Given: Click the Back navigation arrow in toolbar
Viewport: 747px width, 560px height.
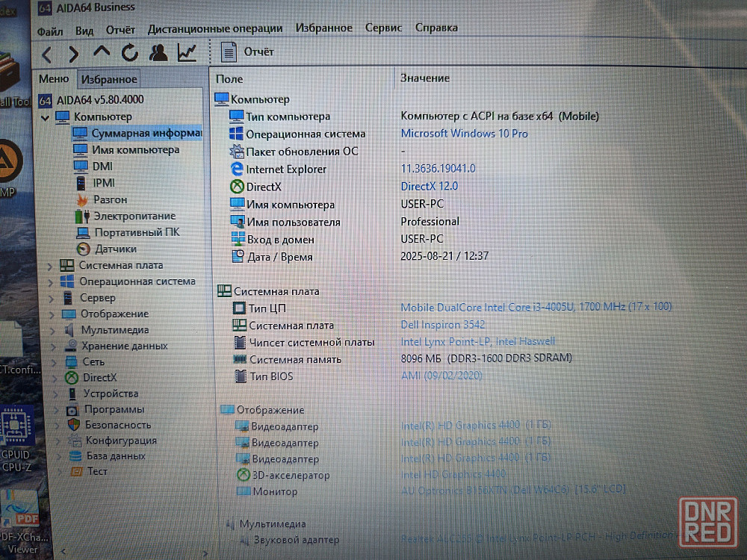Looking at the screenshot, I should tap(46, 55).
